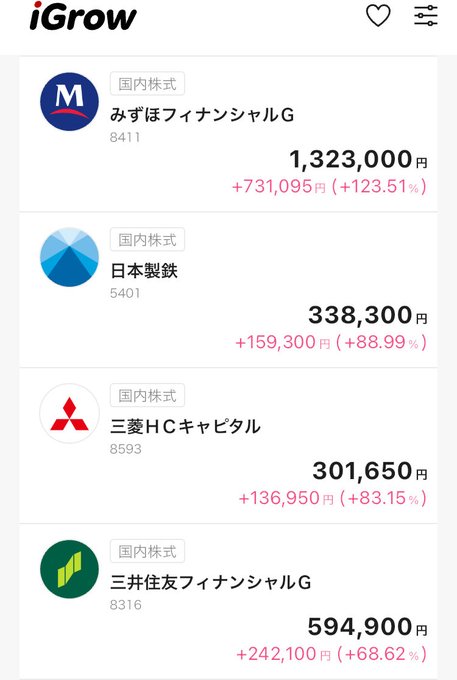Tap 国内株式 tag on 三井住友 card
The width and height of the screenshot is (457, 680).
pyautogui.click(x=147, y=551)
